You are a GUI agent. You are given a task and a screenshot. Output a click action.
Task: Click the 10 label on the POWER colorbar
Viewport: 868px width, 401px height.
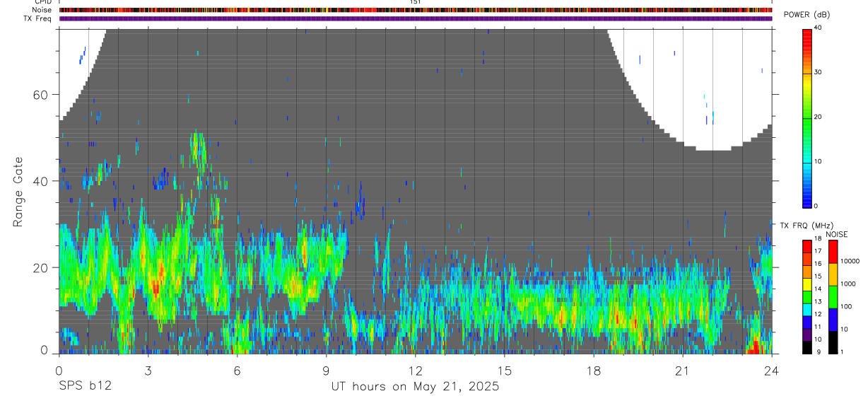pyautogui.click(x=818, y=161)
